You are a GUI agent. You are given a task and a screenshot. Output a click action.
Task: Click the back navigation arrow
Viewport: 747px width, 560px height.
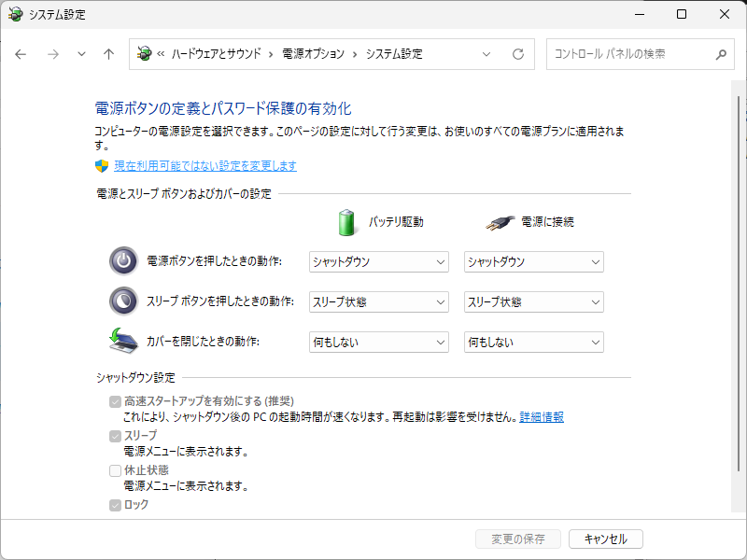pos(21,54)
